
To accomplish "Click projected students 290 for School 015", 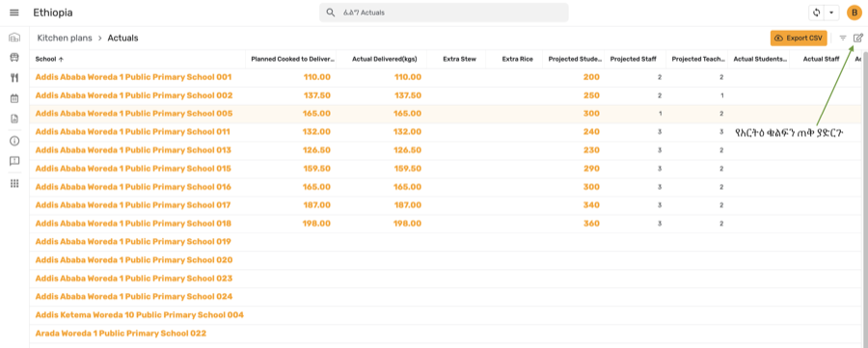I will click(591, 168).
